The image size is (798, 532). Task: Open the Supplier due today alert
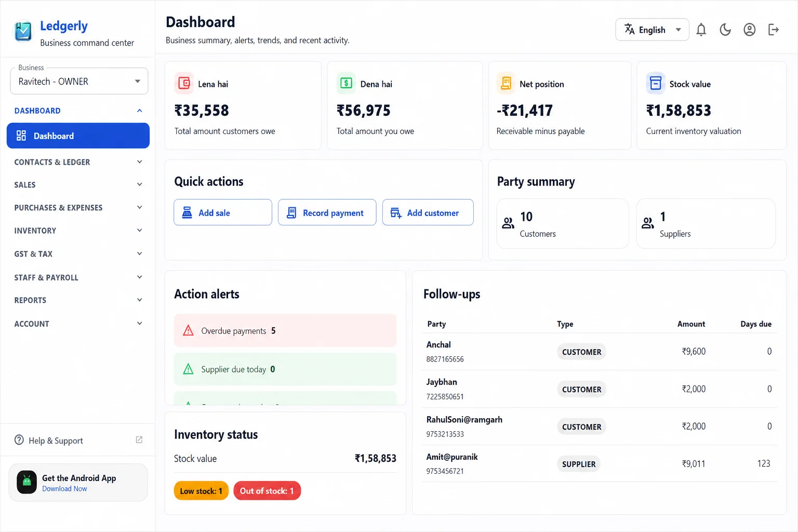coord(285,369)
